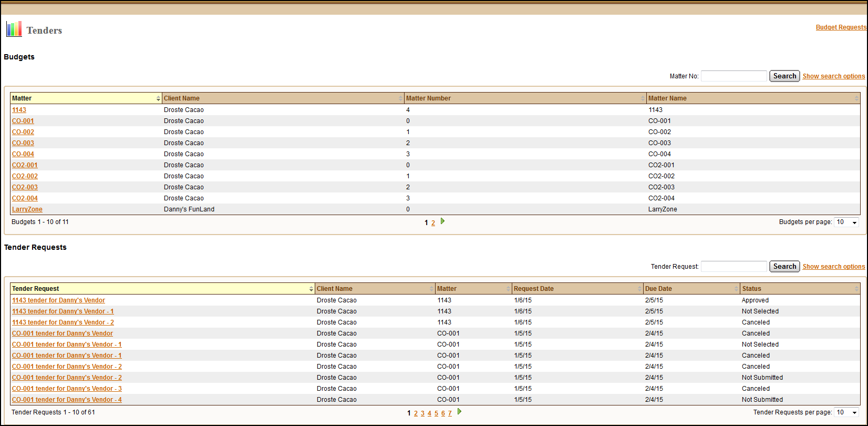Open 'CO-001 tender for Danny's Vendor - 4'
Image resolution: width=868 pixels, height=426 pixels.
click(x=67, y=400)
